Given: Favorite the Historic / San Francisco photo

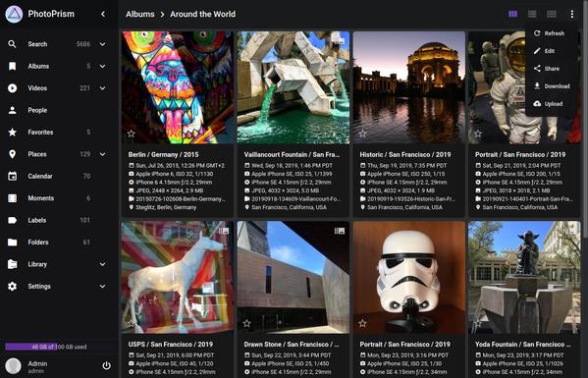Looking at the screenshot, I should coord(362,134).
